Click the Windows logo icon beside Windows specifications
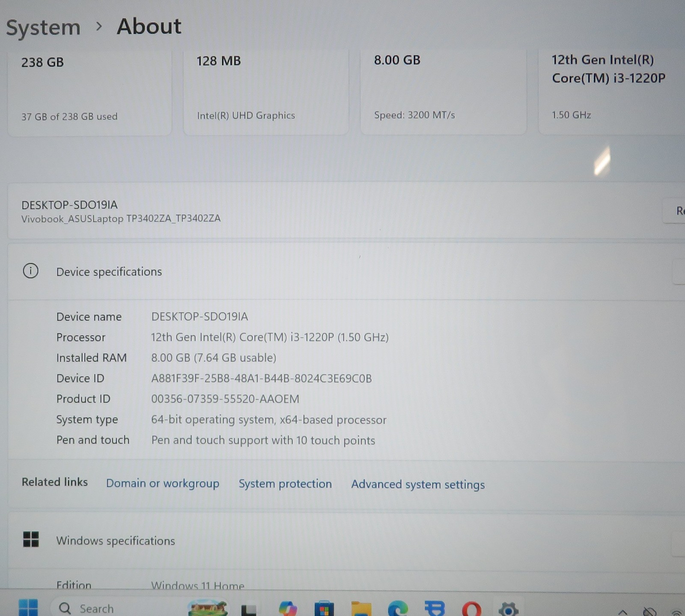This screenshot has height=616, width=685. (31, 539)
